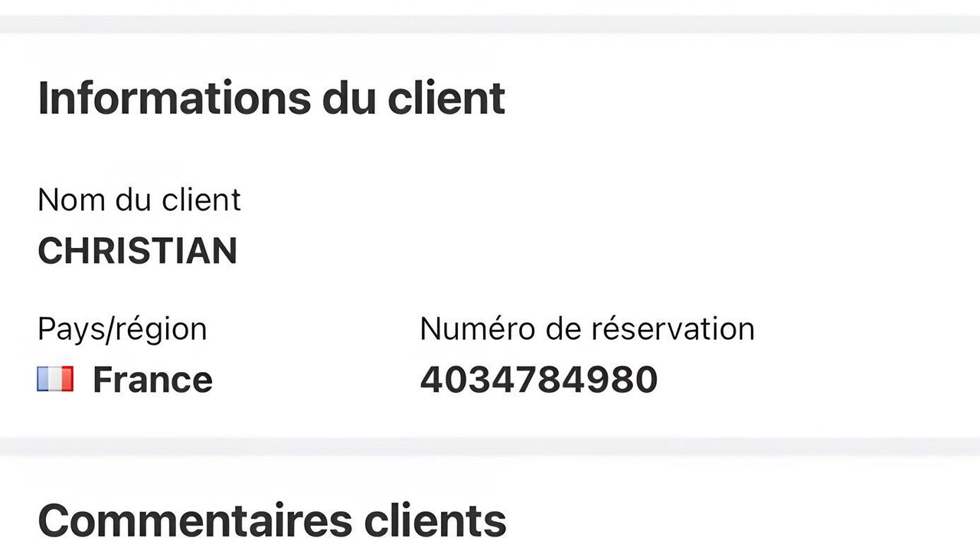Select the country name France
Image resolution: width=980 pixels, height=551 pixels.
[x=152, y=380]
